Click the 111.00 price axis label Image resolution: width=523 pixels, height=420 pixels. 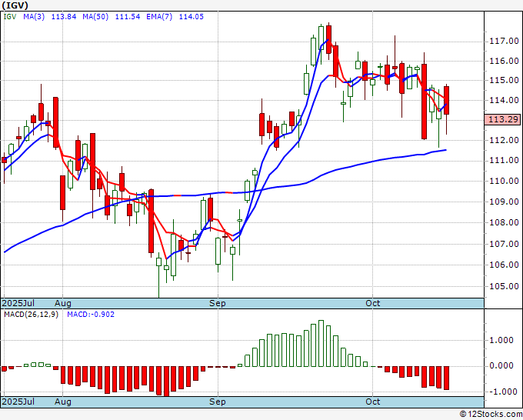click(x=504, y=161)
